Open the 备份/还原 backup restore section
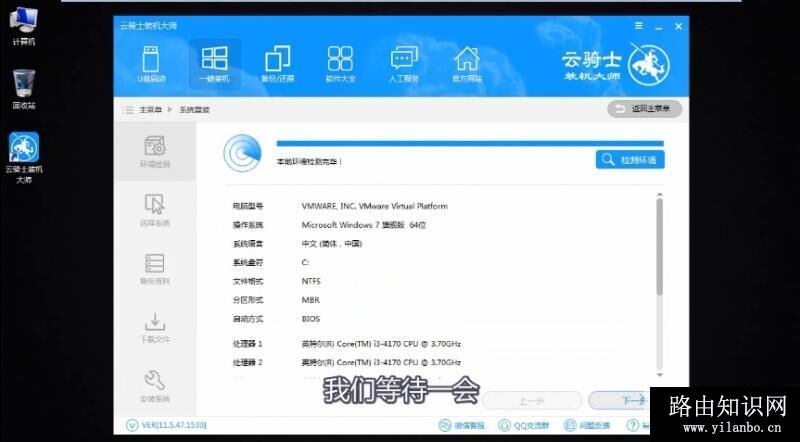Viewport: 800px width, 442px height. [x=278, y=64]
